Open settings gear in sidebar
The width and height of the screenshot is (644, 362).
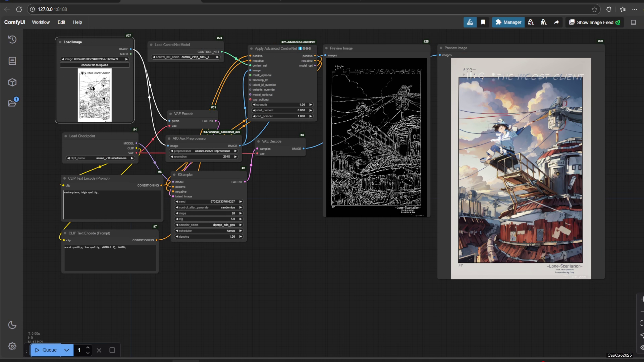tap(12, 346)
